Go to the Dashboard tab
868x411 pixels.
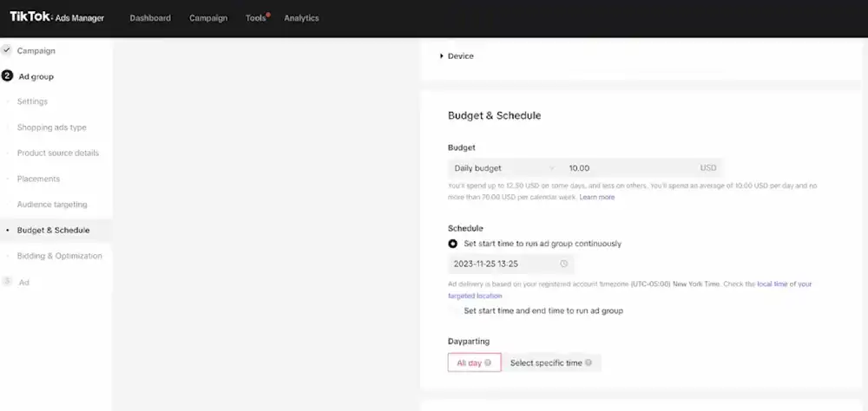(x=150, y=18)
